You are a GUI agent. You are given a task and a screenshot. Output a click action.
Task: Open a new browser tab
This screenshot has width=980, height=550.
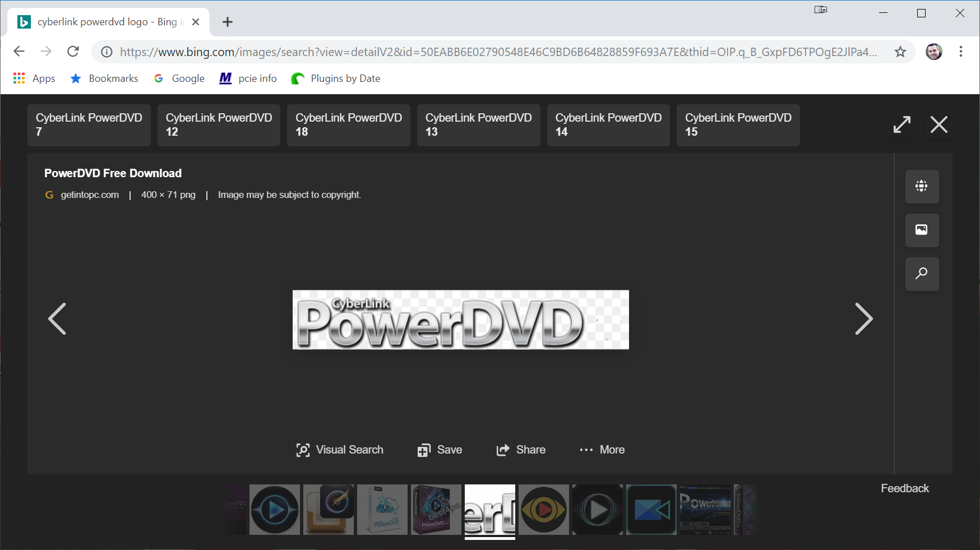227,22
